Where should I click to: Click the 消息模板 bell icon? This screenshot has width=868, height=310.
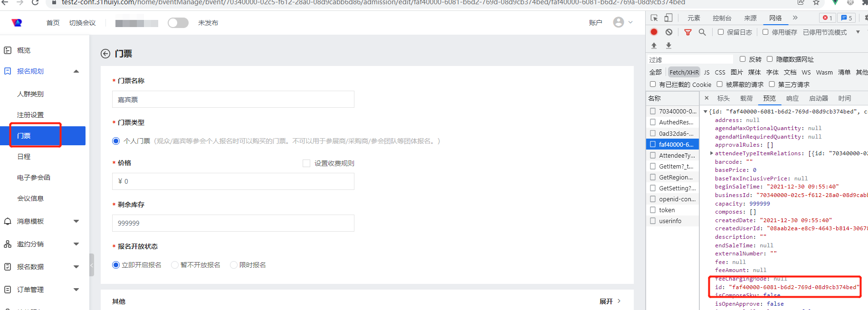[x=8, y=221]
